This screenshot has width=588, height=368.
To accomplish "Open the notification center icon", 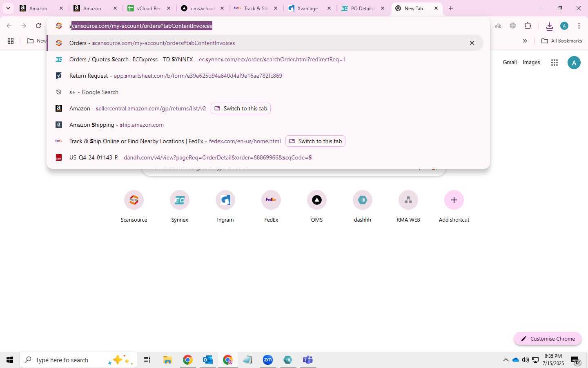I will [x=576, y=360].
